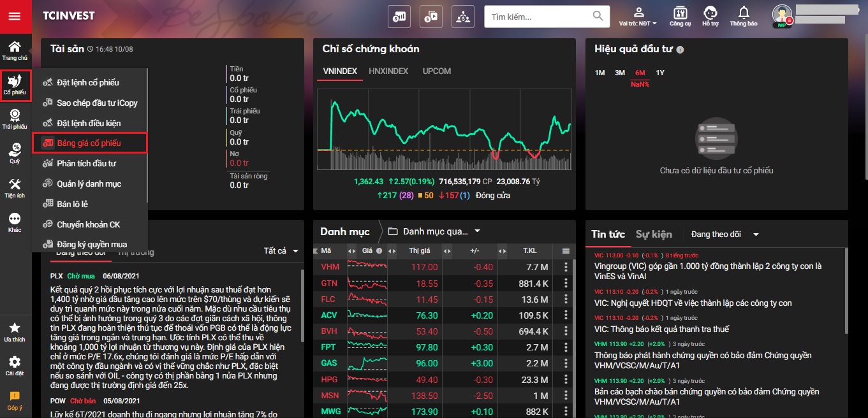Open the Tất cả filter dropdown

(281, 251)
